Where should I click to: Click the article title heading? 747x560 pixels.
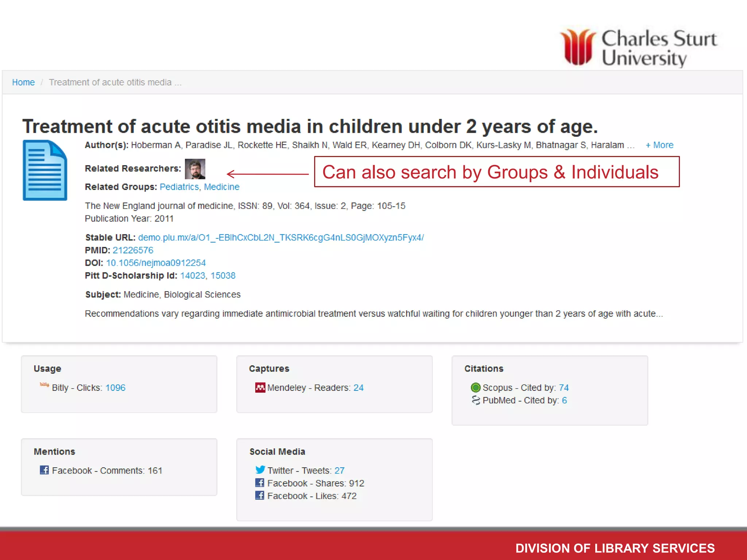pyautogui.click(x=310, y=127)
